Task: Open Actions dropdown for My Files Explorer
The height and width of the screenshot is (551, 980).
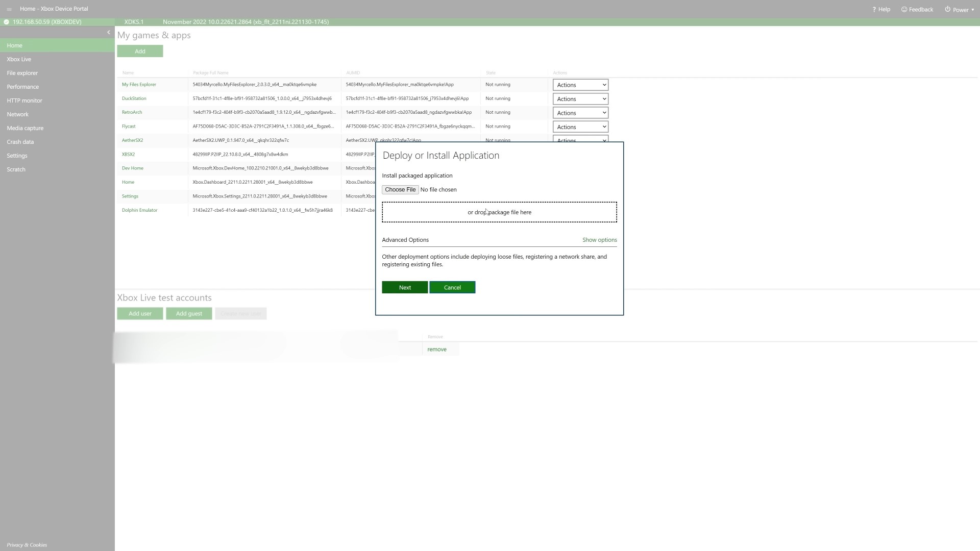Action: click(580, 85)
